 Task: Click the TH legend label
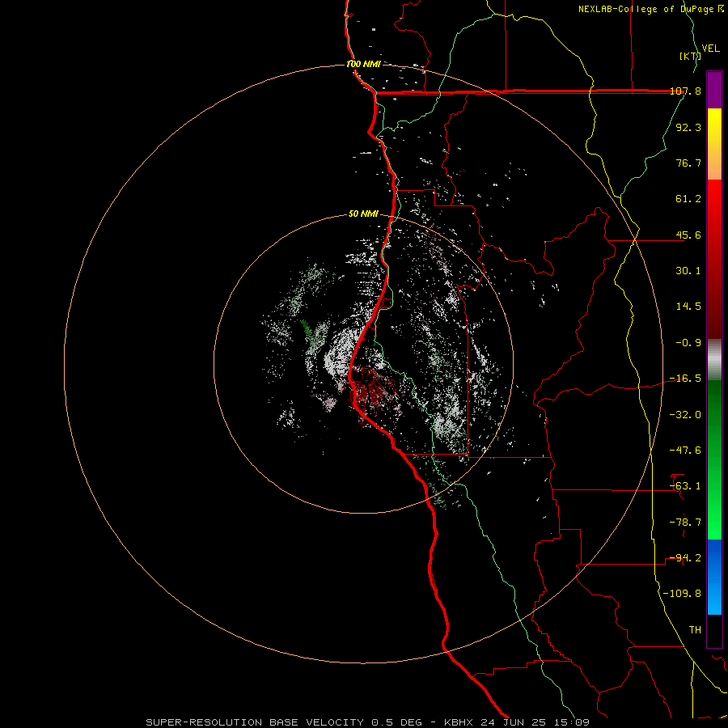tap(695, 630)
